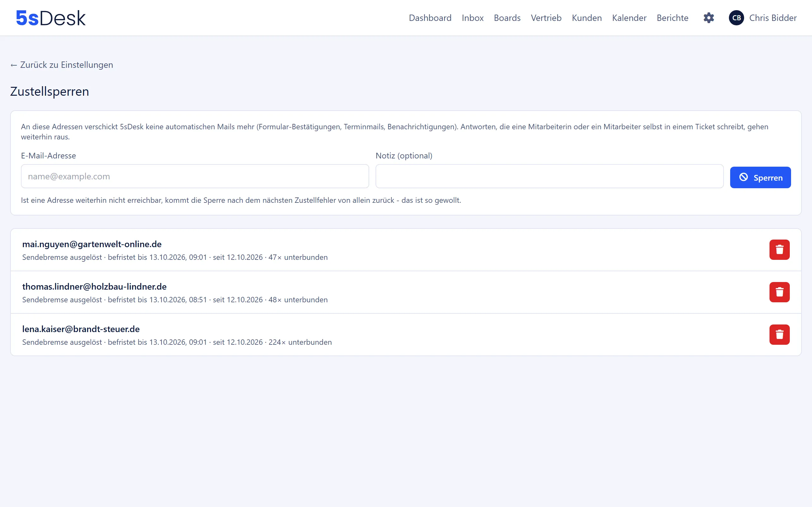Focus the Notiz (optional) field

[x=549, y=176]
